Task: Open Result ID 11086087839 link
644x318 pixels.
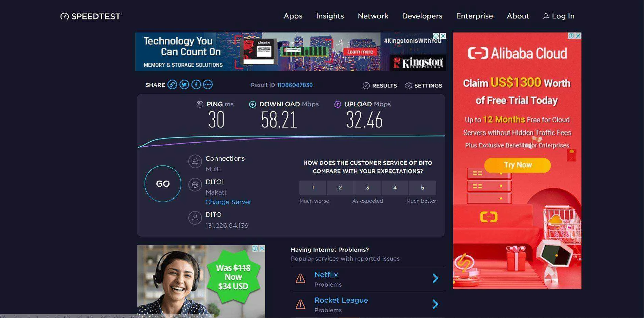Action: [295, 85]
